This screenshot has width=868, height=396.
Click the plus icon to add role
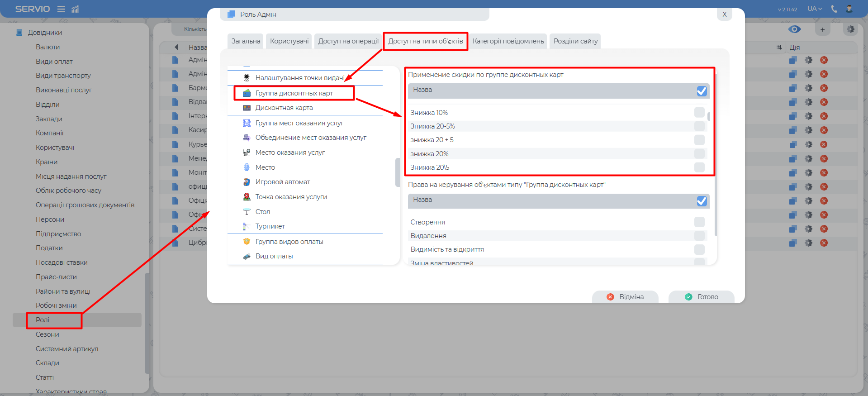coord(822,30)
